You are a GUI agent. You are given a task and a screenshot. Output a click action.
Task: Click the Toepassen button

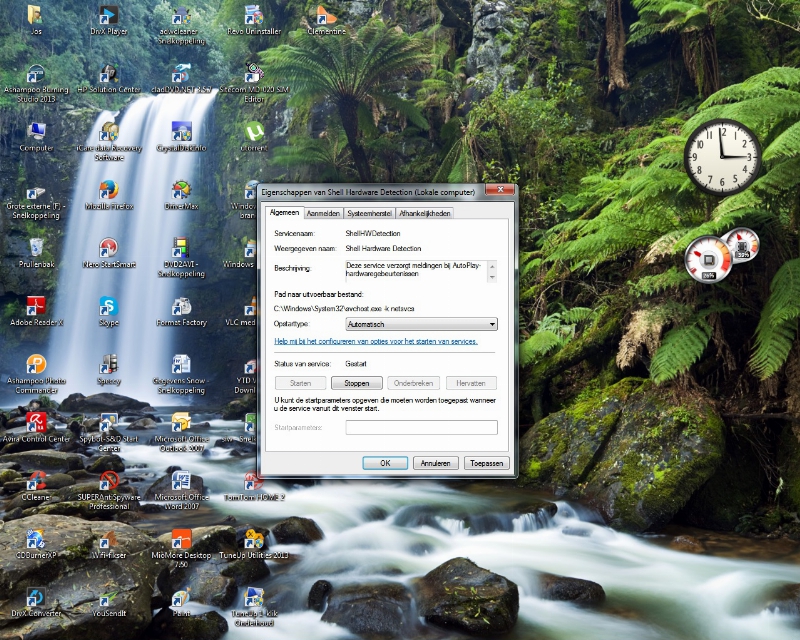pyautogui.click(x=486, y=463)
